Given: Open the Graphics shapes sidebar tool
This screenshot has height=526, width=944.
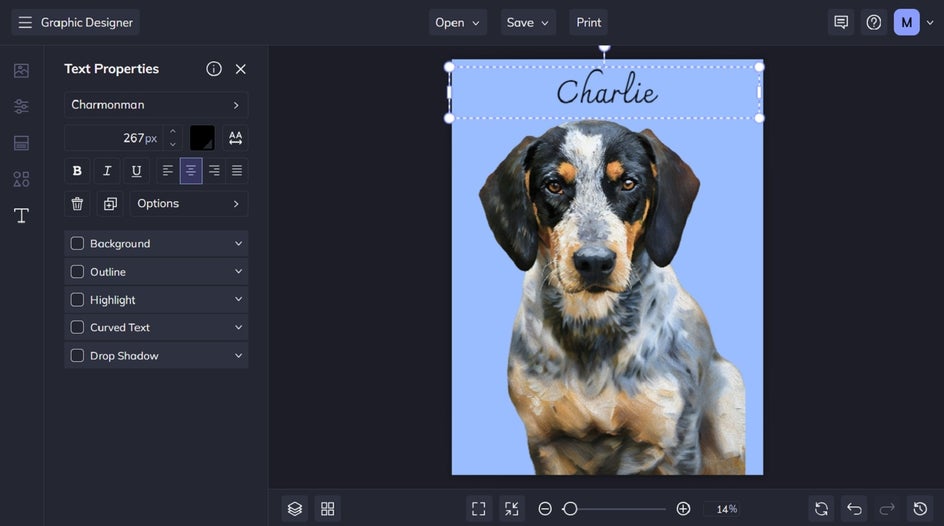Looking at the screenshot, I should [x=21, y=179].
